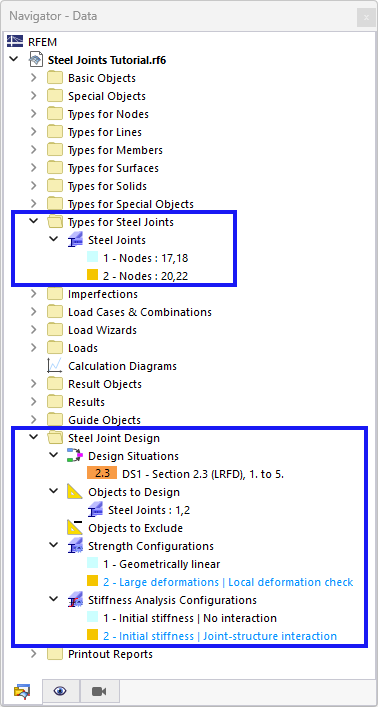Click the orange 2.3 badge of DS1
The width and height of the screenshot is (378, 707).
coord(102,474)
